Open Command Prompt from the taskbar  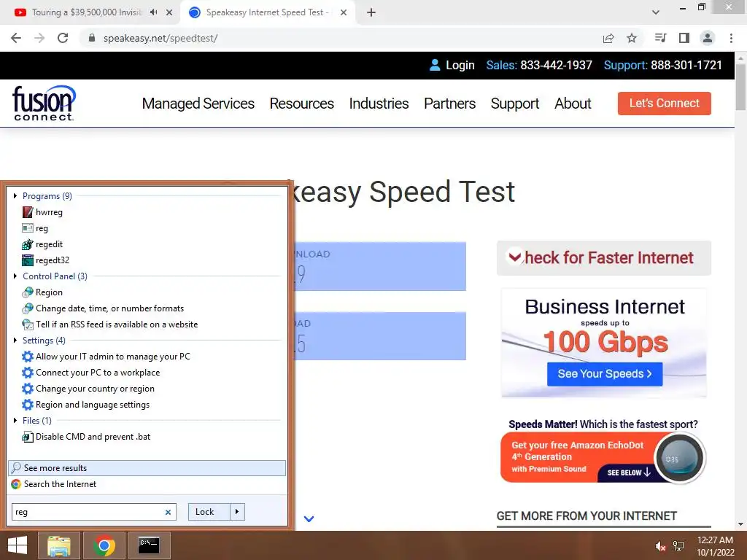[x=149, y=545]
